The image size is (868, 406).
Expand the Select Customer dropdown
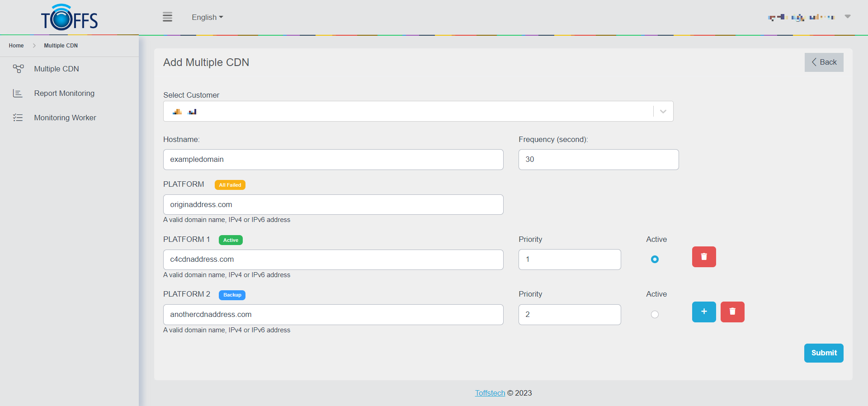[663, 112]
